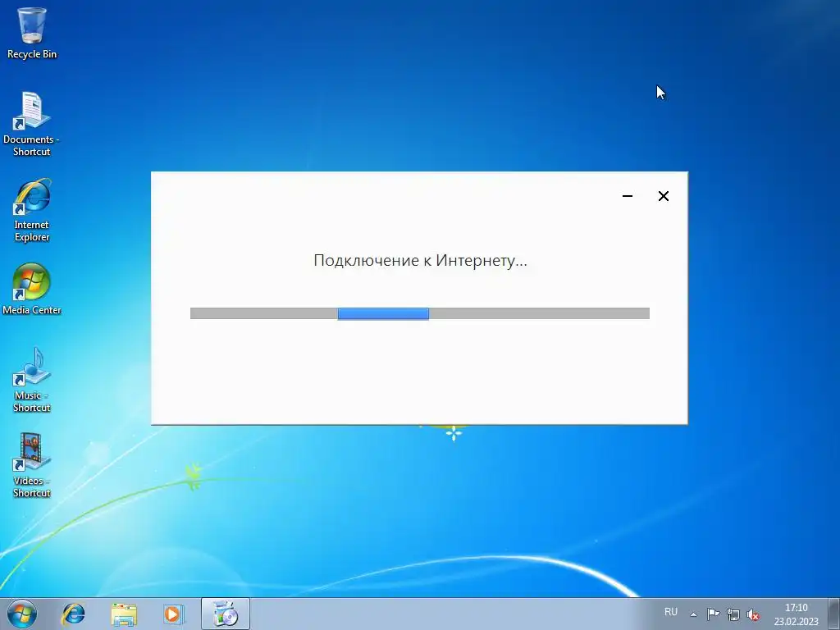This screenshot has height=630, width=840.
Task: Click the Подключение к Интернету... status text
Action: [421, 260]
